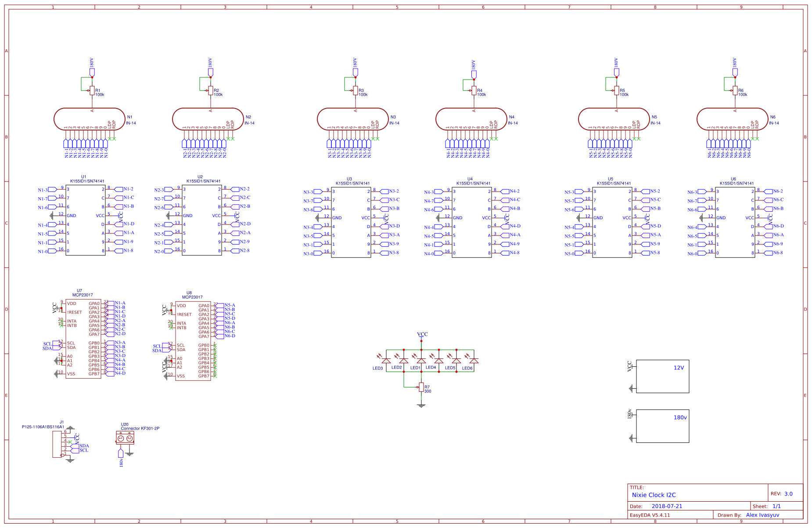This screenshot has width=812, height=528.
Task: Select the SDA net label near U7
Action: 46,349
